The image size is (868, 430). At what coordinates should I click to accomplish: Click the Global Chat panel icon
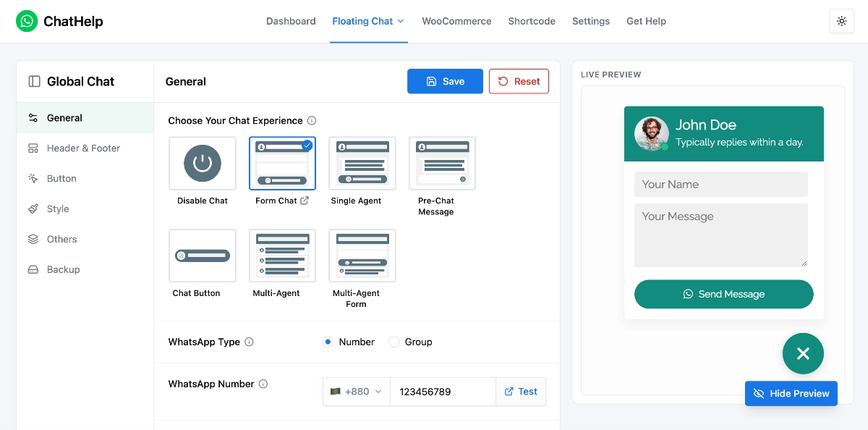click(34, 82)
